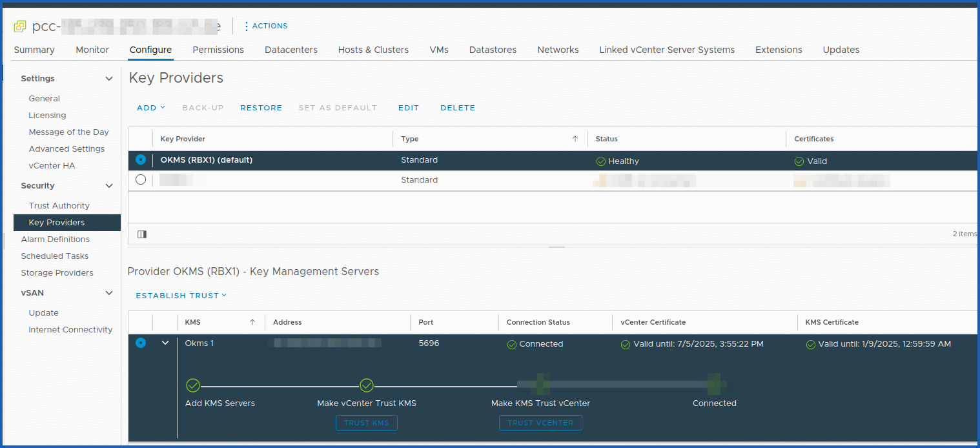Click the KMS Certificate validity checkmark icon
Image resolution: width=980 pixels, height=448 pixels.
coord(811,343)
